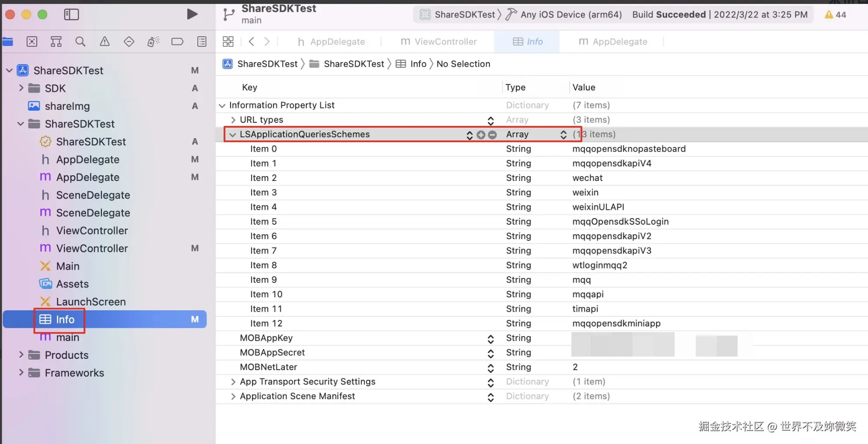This screenshot has height=444, width=868.
Task: Expand the Products folder
Action: (21, 355)
